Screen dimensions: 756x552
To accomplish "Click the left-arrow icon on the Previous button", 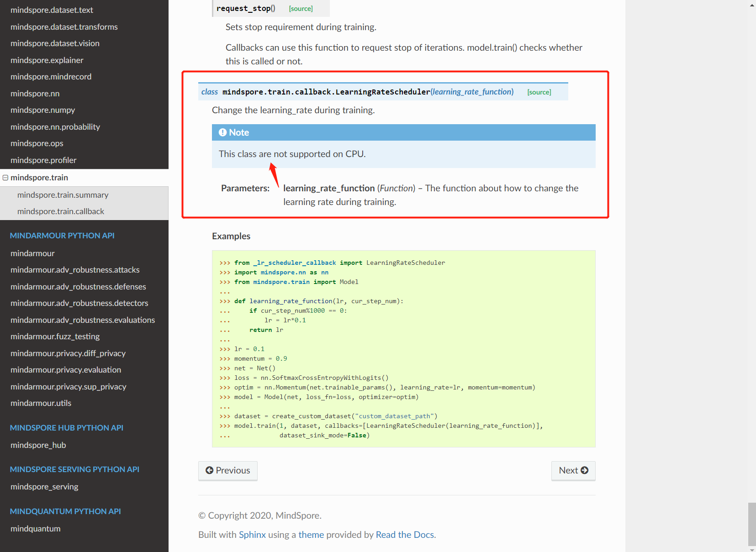I will 209,470.
